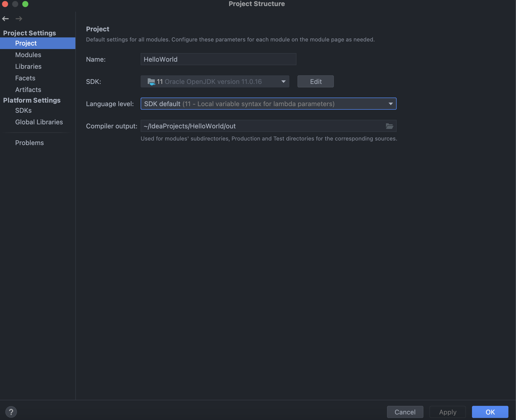Show the Problems page
Image resolution: width=516 pixels, height=420 pixels.
point(38,143)
